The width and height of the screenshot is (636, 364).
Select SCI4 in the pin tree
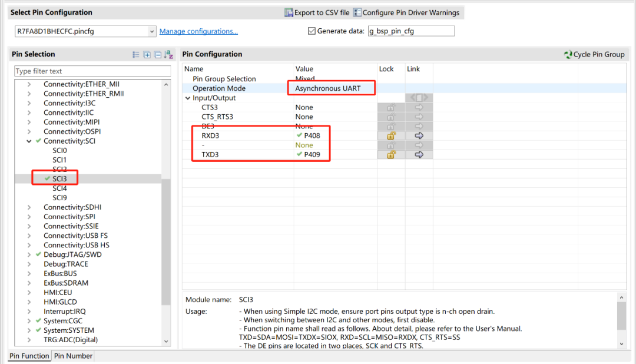pos(59,188)
